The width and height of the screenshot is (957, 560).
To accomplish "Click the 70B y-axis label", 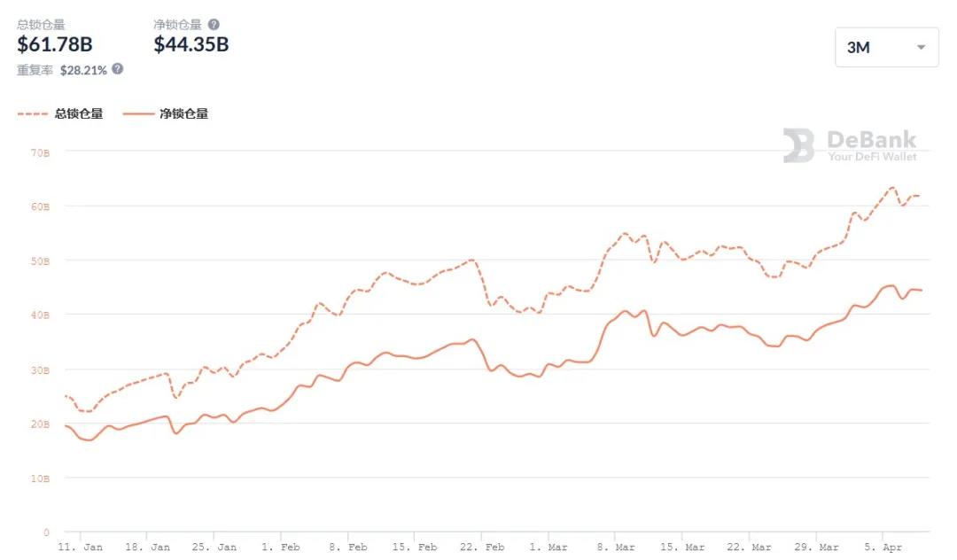I will pyautogui.click(x=41, y=152).
